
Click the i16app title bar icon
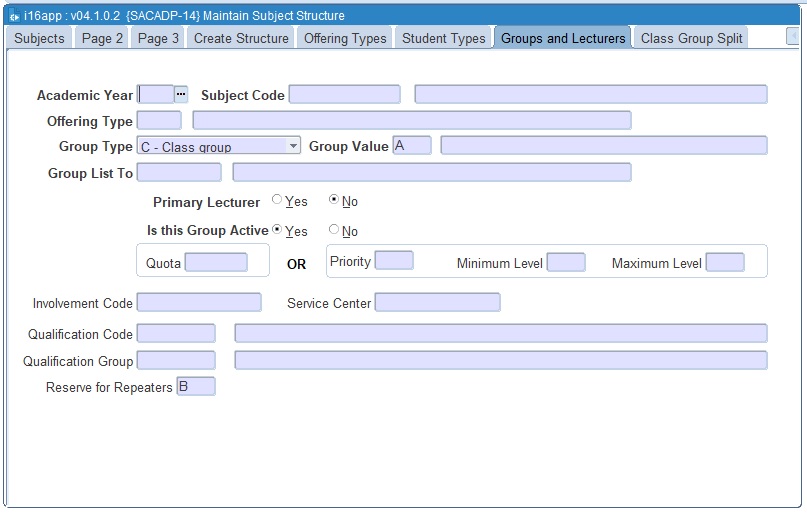[14, 16]
